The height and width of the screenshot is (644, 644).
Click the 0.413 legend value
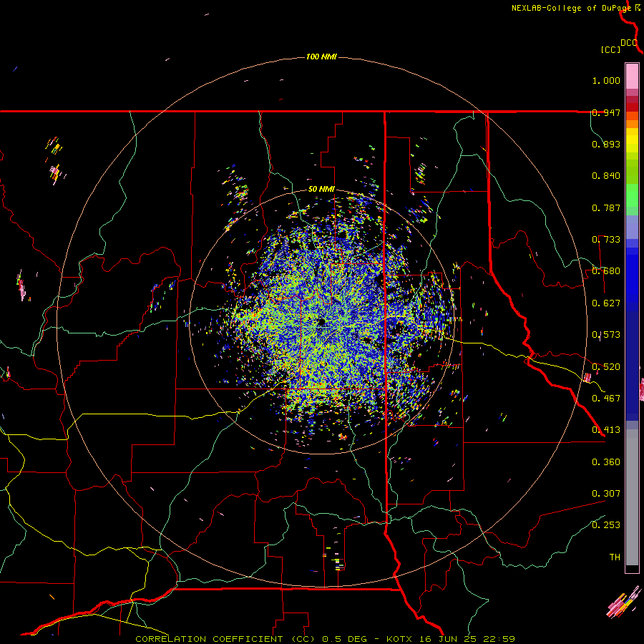606,430
